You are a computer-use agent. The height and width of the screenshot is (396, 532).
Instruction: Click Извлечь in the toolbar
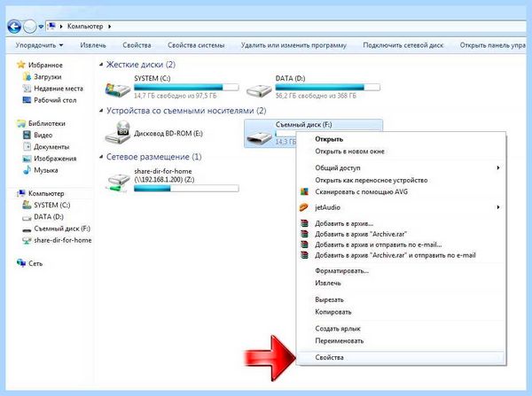pyautogui.click(x=93, y=45)
